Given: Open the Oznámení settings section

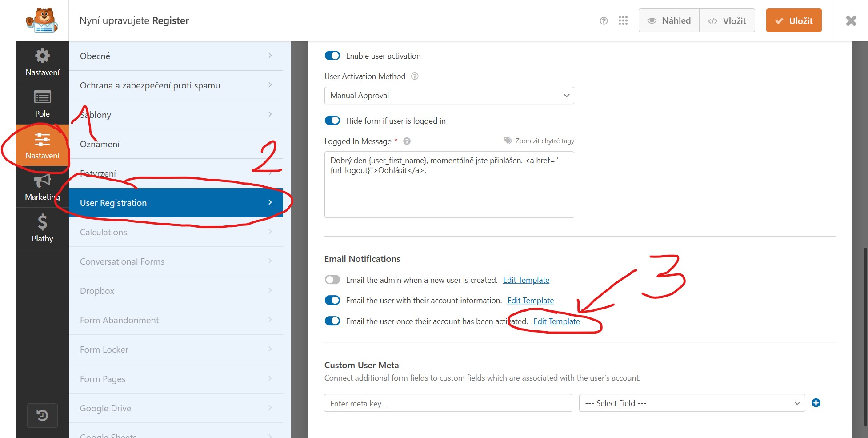Looking at the screenshot, I should coord(176,144).
